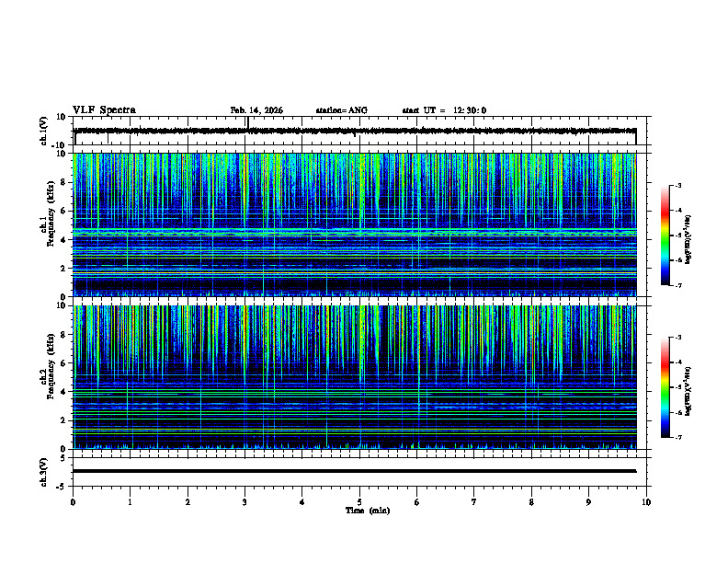Click the "8" kHz tick on ch.2 spectrogram
728x563 pixels.
(x=64, y=335)
